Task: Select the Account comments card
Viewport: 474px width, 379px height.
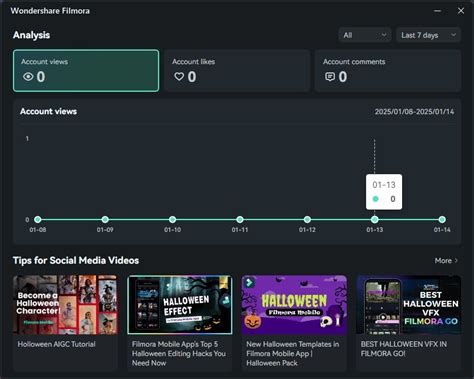Action: [388, 71]
